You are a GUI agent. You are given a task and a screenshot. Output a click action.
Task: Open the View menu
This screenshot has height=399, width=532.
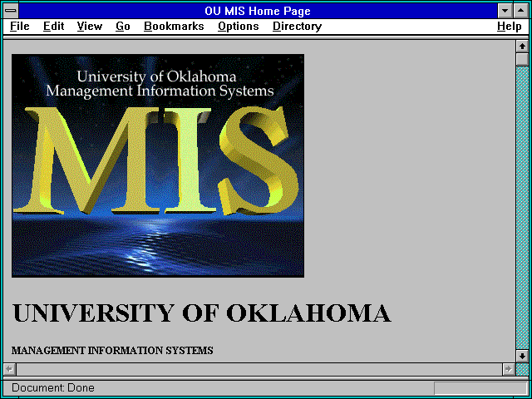(89, 27)
